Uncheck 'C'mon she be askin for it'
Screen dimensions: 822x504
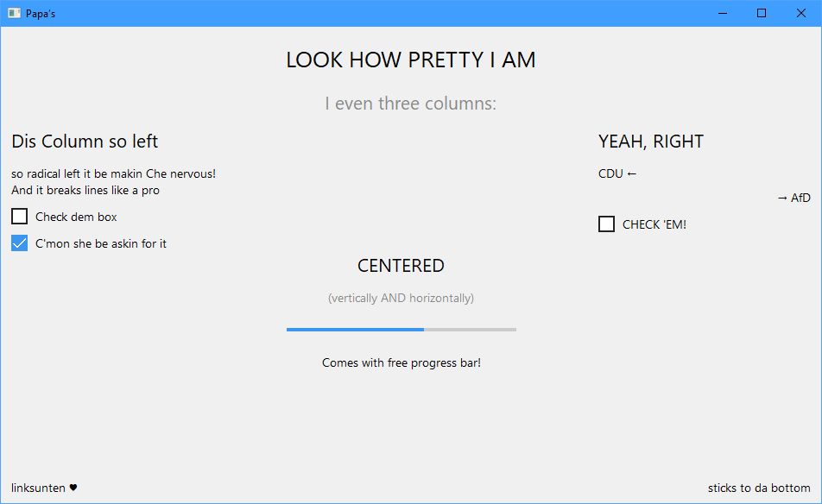20,243
